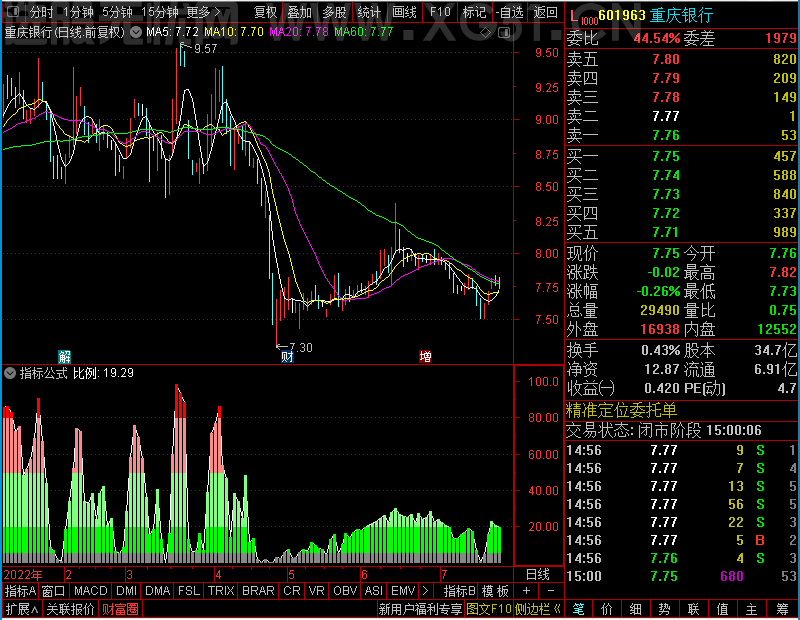Open the 关联报价 related quotes tab
The height and width of the screenshot is (620, 800).
(x=70, y=609)
